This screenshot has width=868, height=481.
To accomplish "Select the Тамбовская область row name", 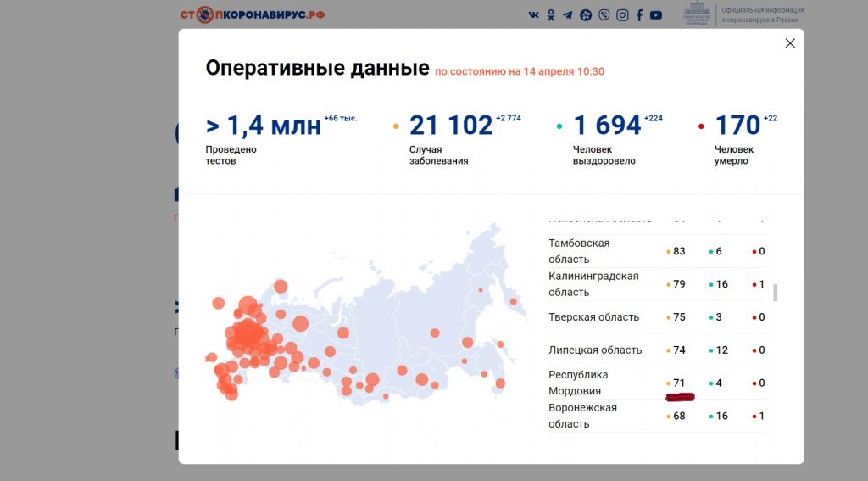I will pos(579,251).
